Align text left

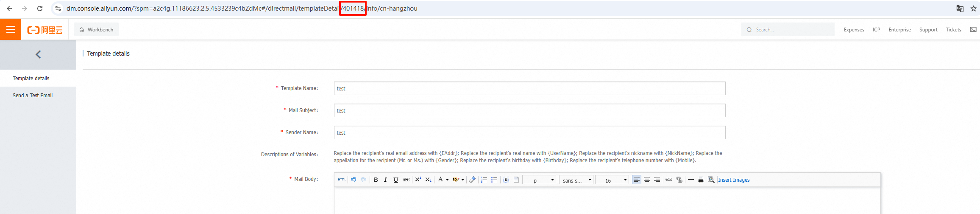(637, 180)
